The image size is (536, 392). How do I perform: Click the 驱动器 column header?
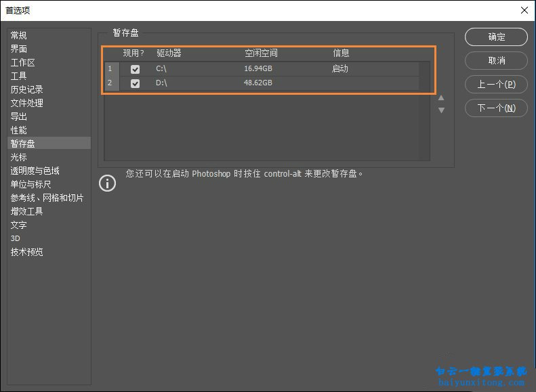click(169, 53)
